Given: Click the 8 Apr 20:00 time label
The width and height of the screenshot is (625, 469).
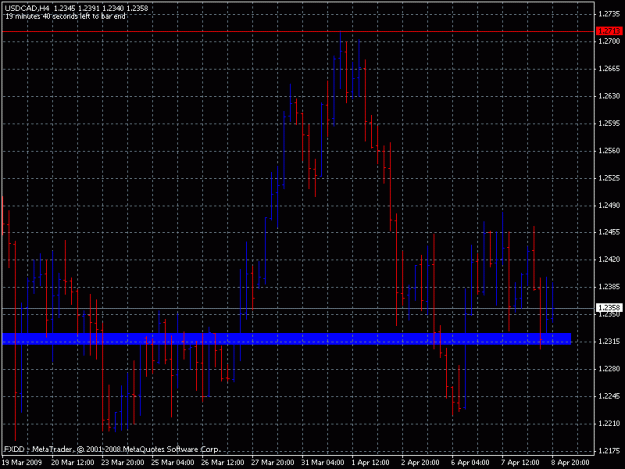Looking at the screenshot, I should pos(570,462).
